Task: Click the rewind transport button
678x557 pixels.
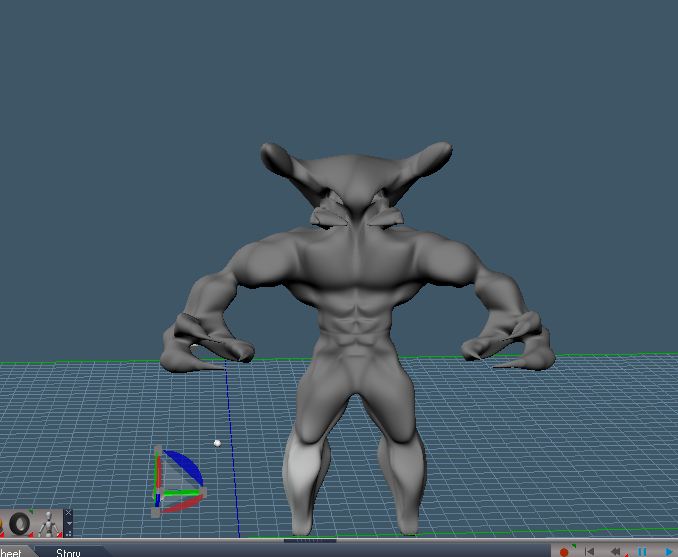Action: coord(615,551)
